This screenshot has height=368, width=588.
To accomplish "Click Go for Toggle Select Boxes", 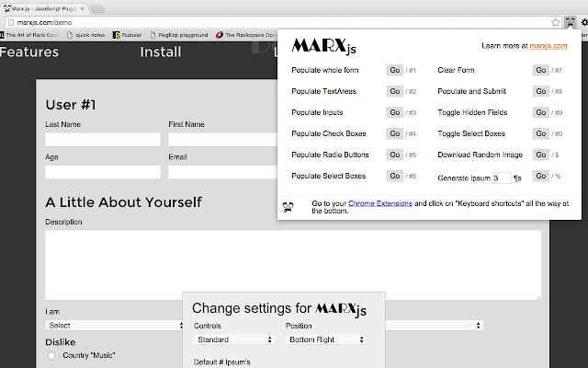I will pyautogui.click(x=541, y=133).
